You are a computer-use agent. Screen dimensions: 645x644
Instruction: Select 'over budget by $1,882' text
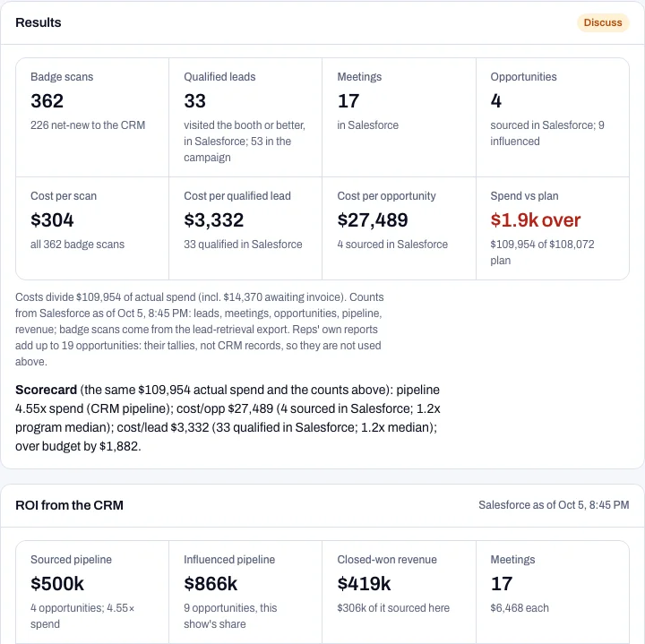click(x=77, y=446)
